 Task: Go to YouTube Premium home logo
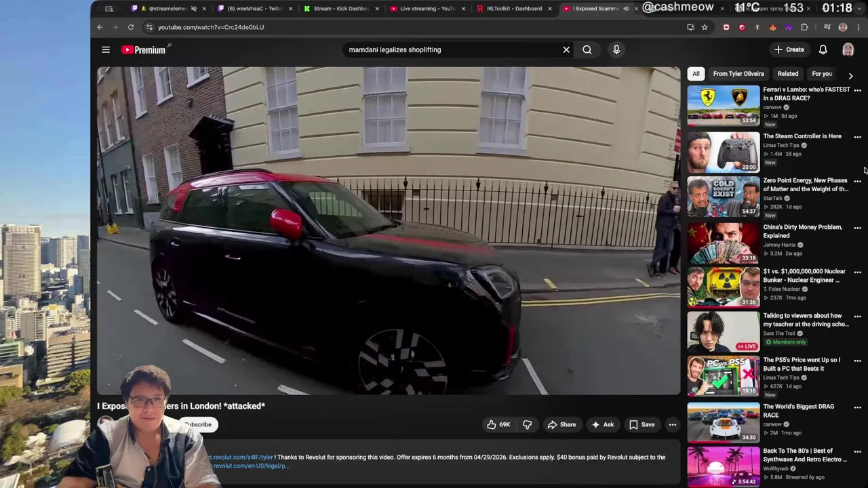(144, 49)
